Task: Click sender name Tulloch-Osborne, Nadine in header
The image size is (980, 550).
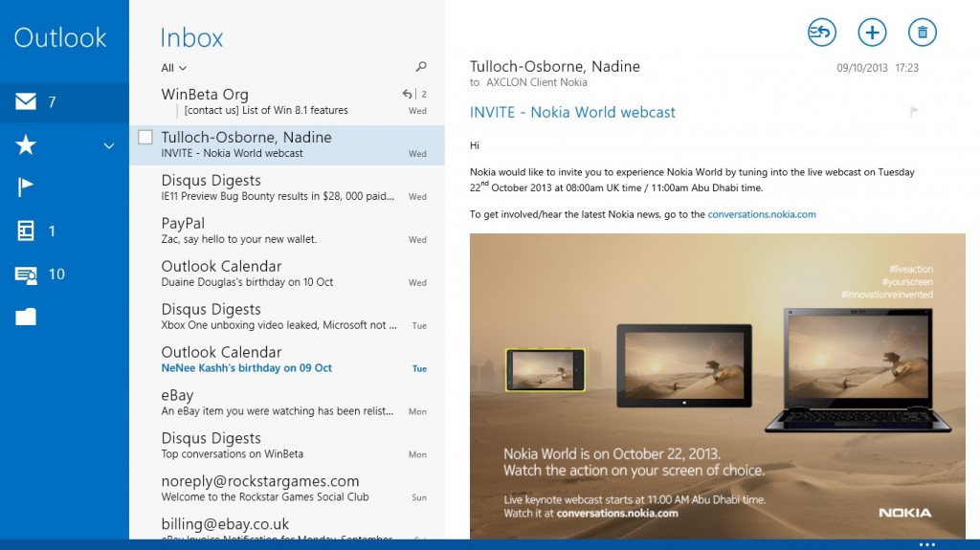Action: [555, 66]
